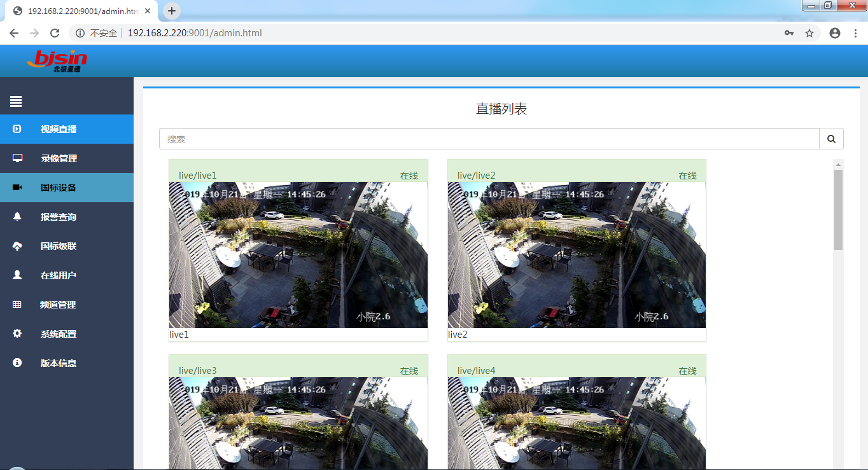Open the 频道管理 menu item
The height and width of the screenshot is (470, 868).
click(67, 305)
